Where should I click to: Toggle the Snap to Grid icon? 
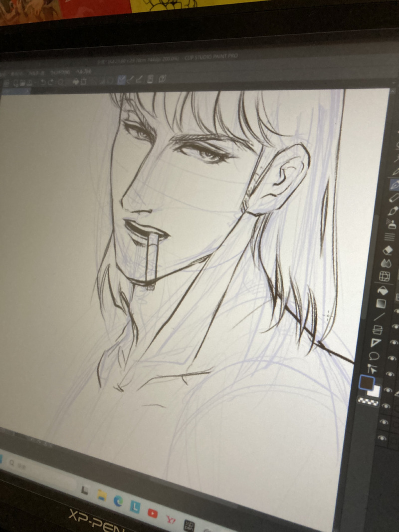[139, 80]
